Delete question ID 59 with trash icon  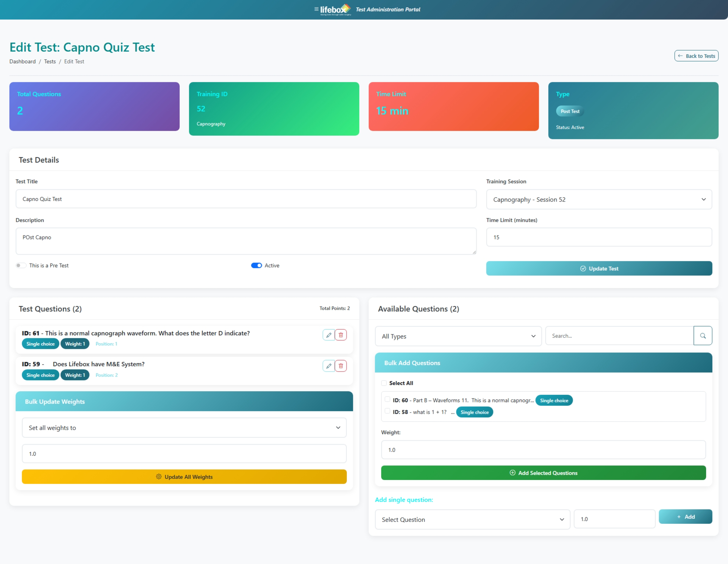click(341, 366)
